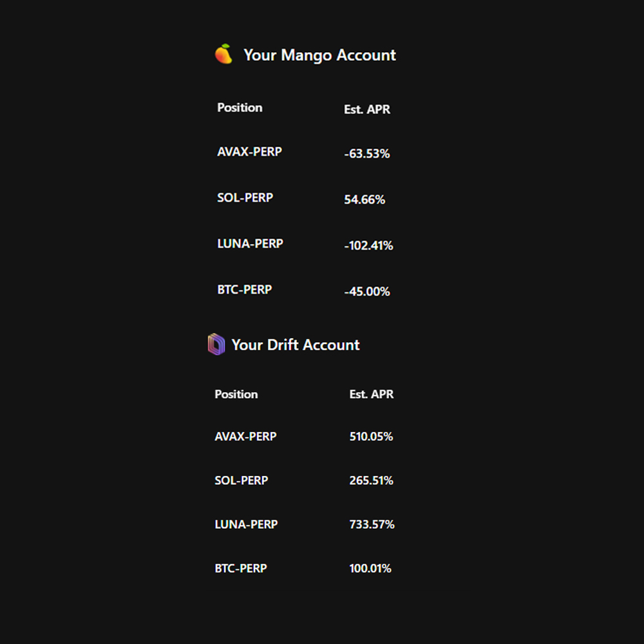
Task: Click the 265.51% APR value
Action: point(372,480)
